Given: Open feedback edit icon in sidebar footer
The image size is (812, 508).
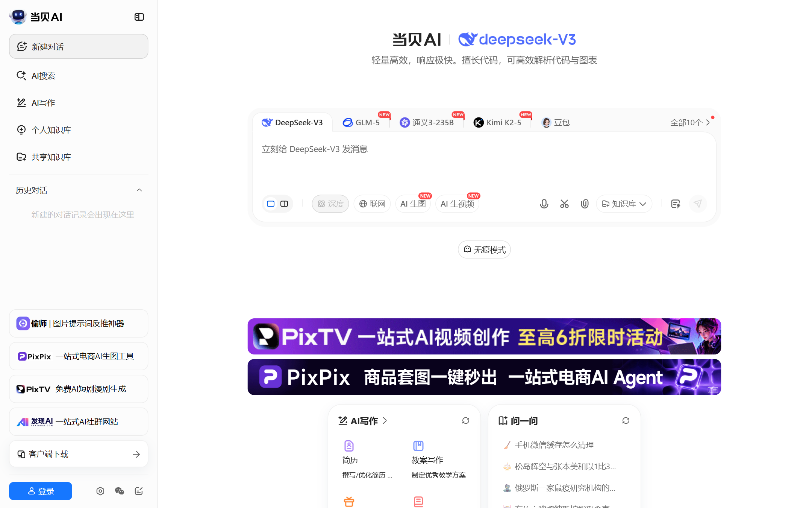Looking at the screenshot, I should tap(139, 491).
